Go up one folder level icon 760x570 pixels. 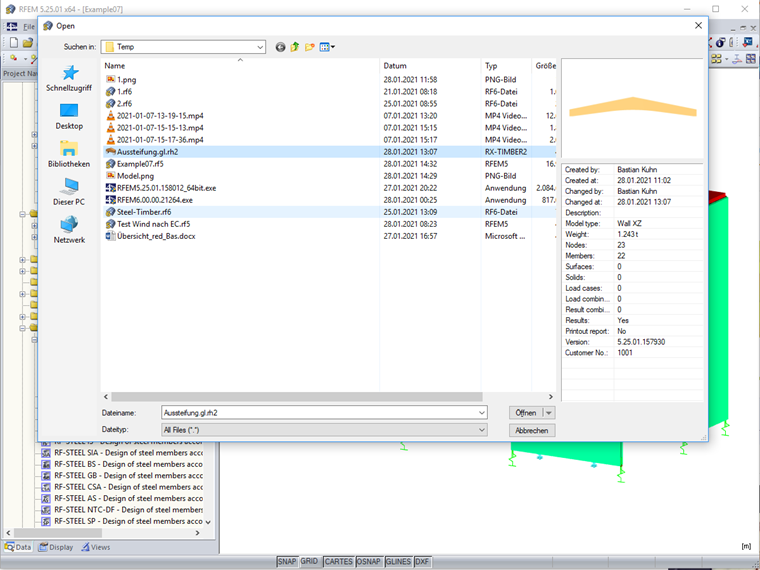click(295, 47)
